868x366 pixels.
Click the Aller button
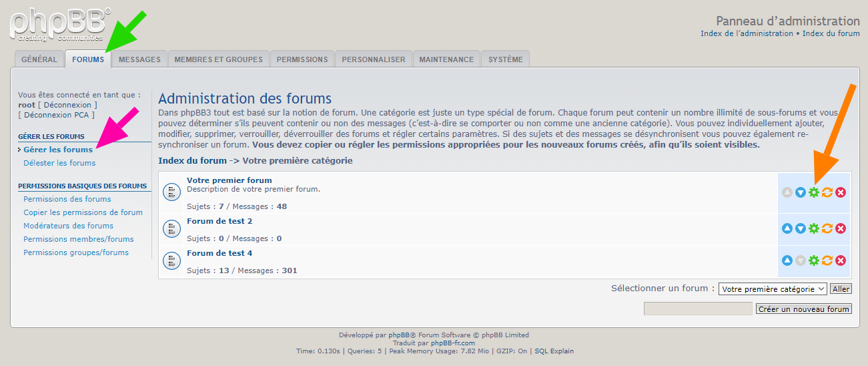pos(841,289)
